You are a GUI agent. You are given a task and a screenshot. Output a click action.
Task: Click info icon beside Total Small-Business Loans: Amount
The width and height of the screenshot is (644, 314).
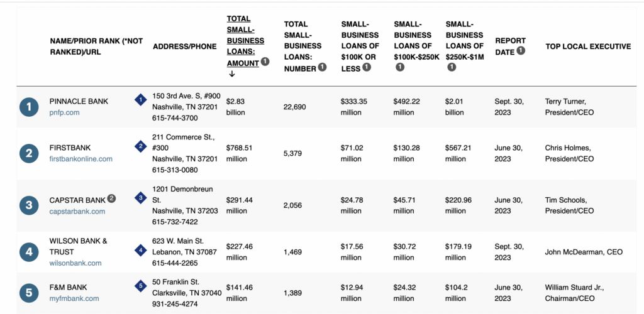(x=265, y=62)
